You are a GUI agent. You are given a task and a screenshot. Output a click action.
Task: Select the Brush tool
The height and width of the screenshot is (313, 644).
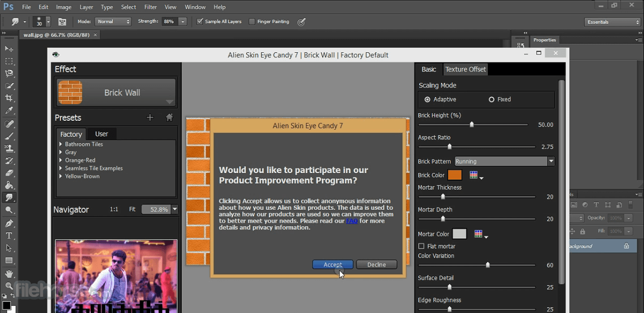9,136
